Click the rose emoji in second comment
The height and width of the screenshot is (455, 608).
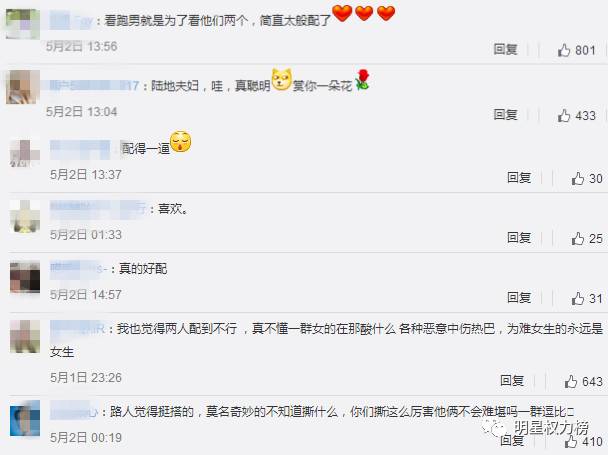pyautogui.click(x=362, y=80)
